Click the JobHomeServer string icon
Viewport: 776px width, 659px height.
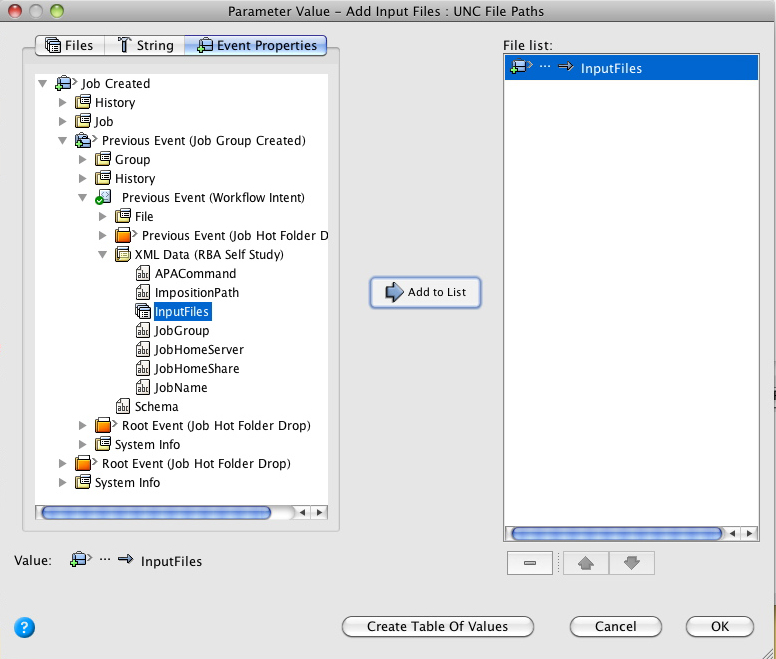tap(143, 349)
